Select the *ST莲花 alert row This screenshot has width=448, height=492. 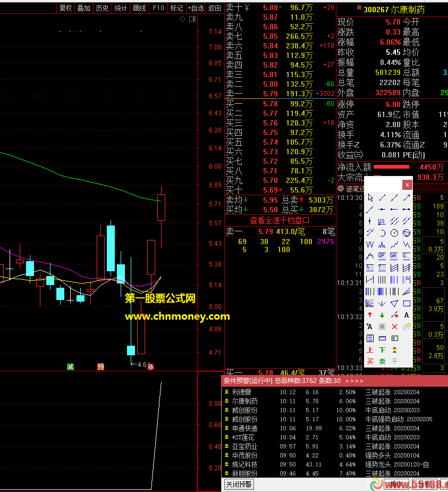click(x=335, y=437)
